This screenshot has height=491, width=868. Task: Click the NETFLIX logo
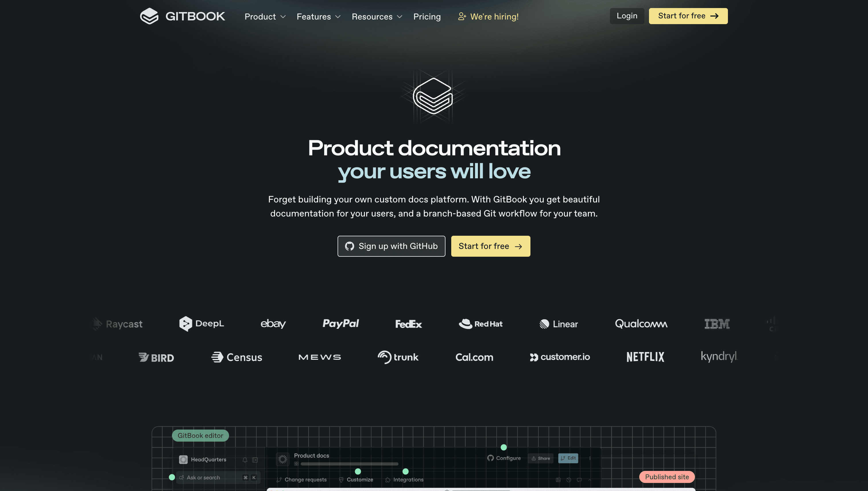[x=645, y=357]
